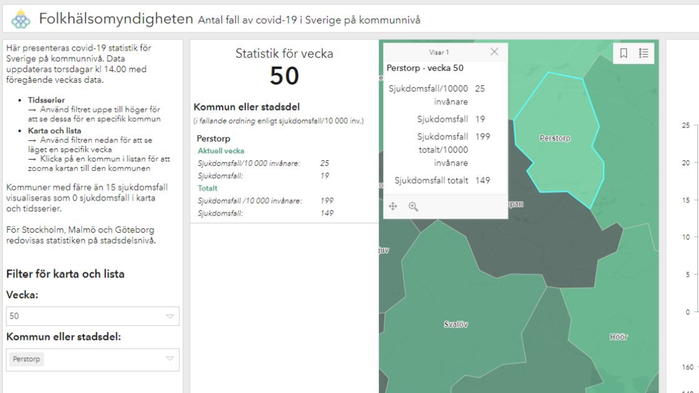The width and height of the screenshot is (699, 393).
Task: Click the 'Totalt' heading in list
Action: 208,188
